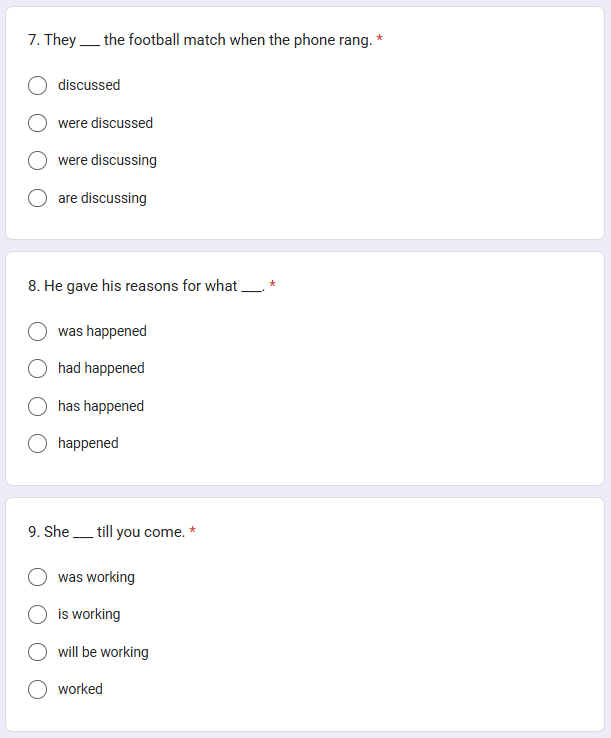Viewport: 611px width, 738px height.
Task: Click the 'is working' label text
Action: point(89,614)
